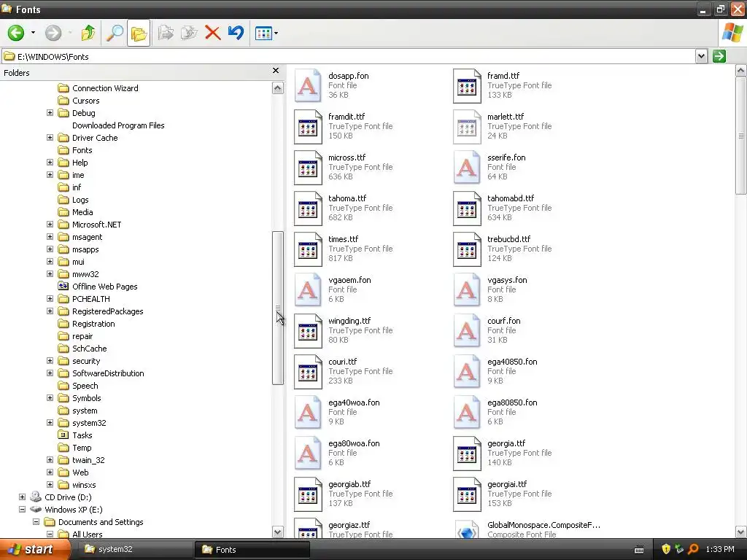
Task: Close the Folders pane with X
Action: pyautogui.click(x=275, y=71)
